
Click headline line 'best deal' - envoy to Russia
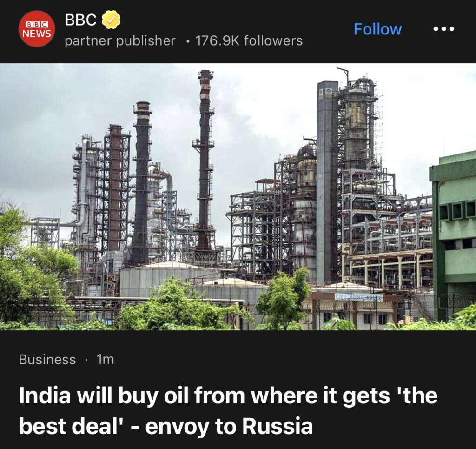pos(166,426)
